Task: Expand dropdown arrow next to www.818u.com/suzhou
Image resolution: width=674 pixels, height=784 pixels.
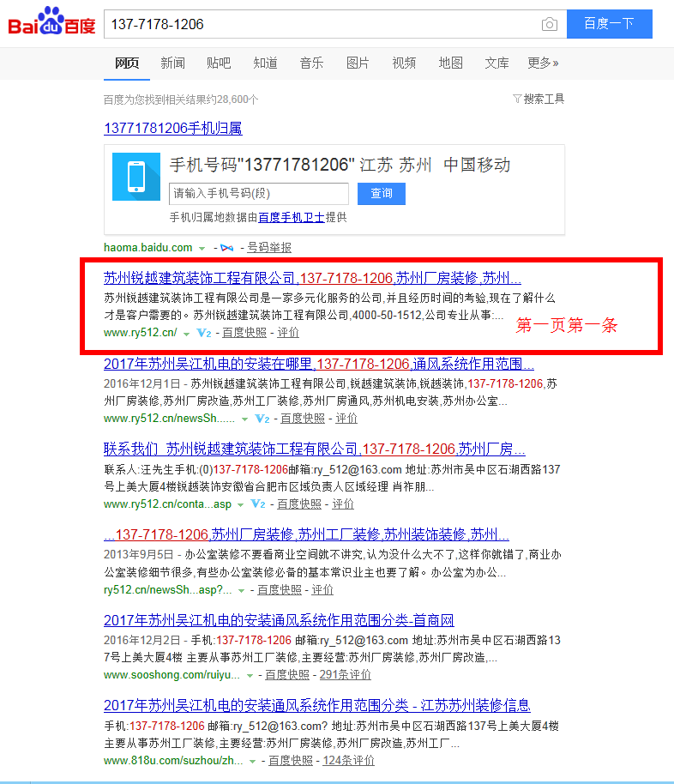Action: pyautogui.click(x=253, y=762)
